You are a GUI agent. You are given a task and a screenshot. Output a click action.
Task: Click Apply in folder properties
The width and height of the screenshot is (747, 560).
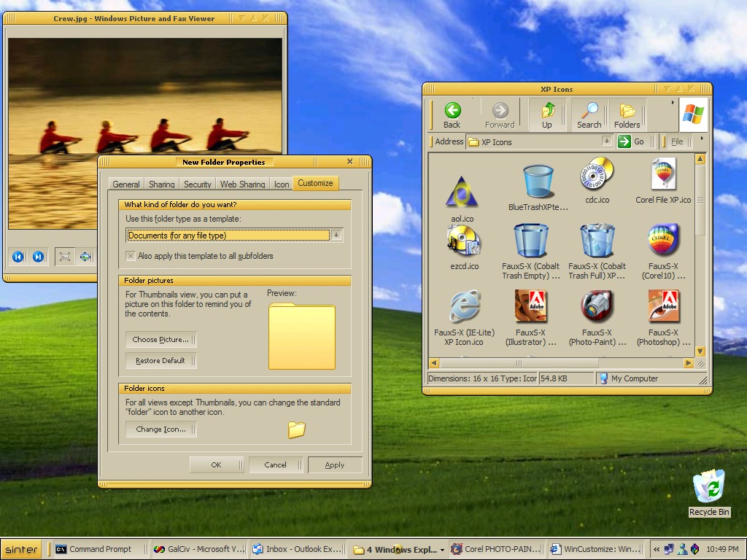tap(334, 464)
